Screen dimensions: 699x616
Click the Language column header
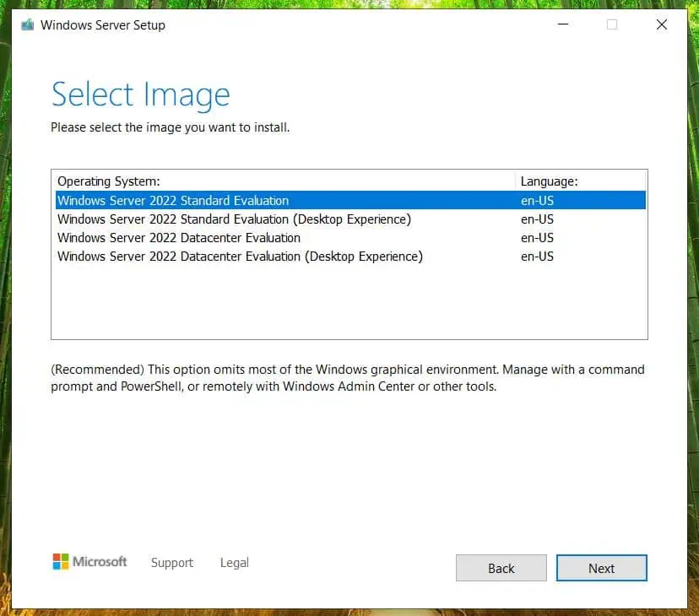pos(549,181)
